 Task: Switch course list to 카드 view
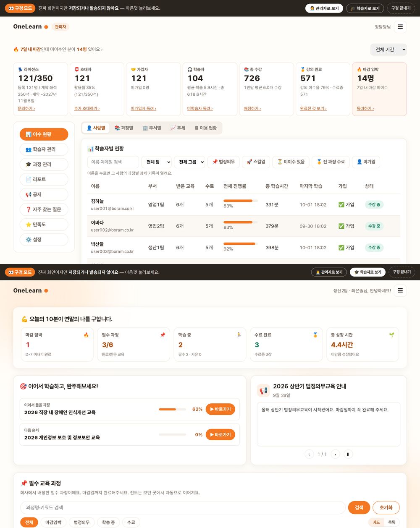point(376,523)
